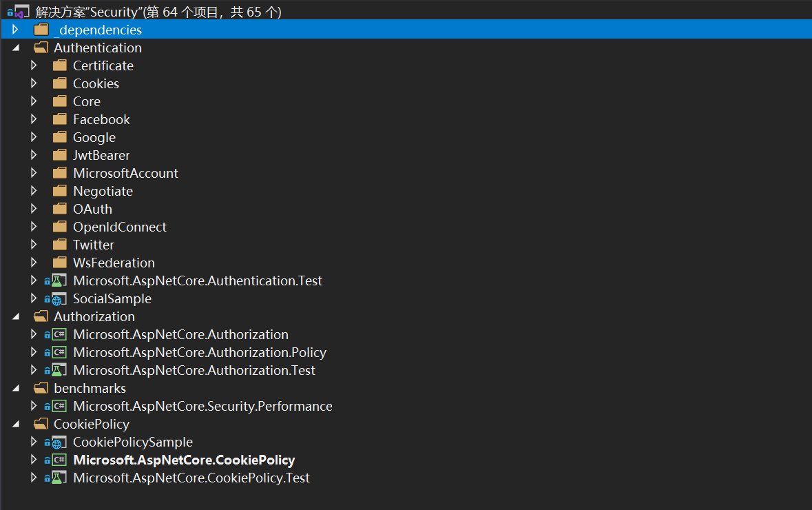Click the WsFederation folder icon
The height and width of the screenshot is (510, 812).
pyautogui.click(x=60, y=263)
